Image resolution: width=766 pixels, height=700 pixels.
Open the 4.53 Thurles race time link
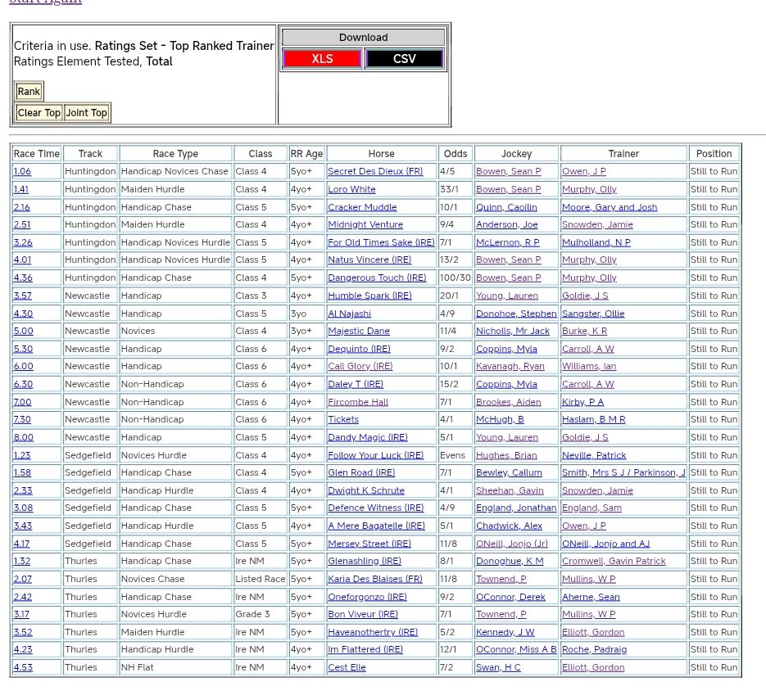tap(23, 668)
